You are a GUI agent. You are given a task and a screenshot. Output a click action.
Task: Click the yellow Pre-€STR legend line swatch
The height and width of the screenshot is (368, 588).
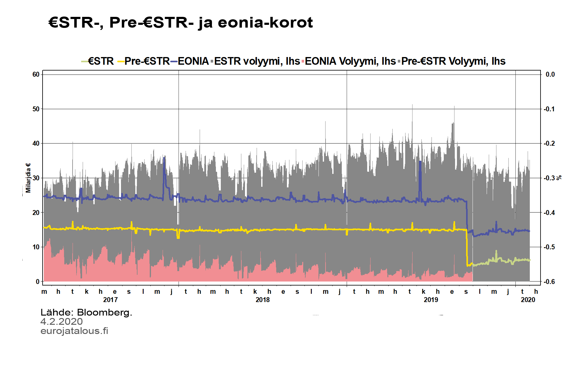(x=121, y=62)
